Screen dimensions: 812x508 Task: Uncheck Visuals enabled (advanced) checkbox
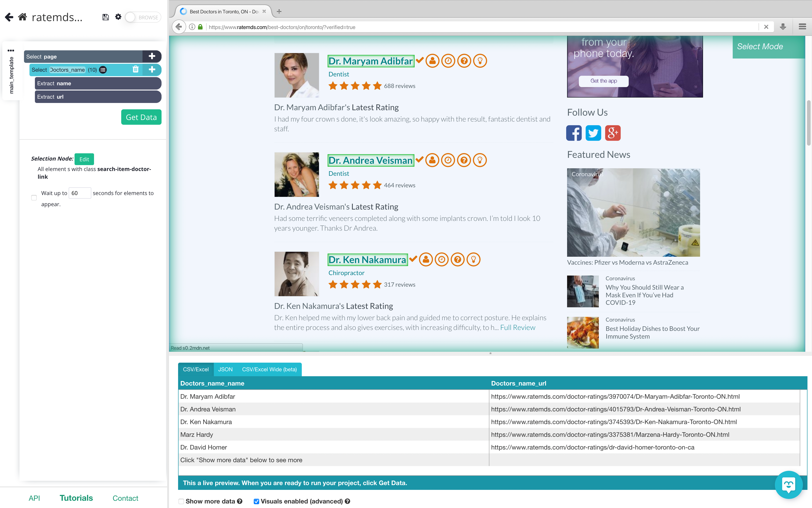coord(256,501)
